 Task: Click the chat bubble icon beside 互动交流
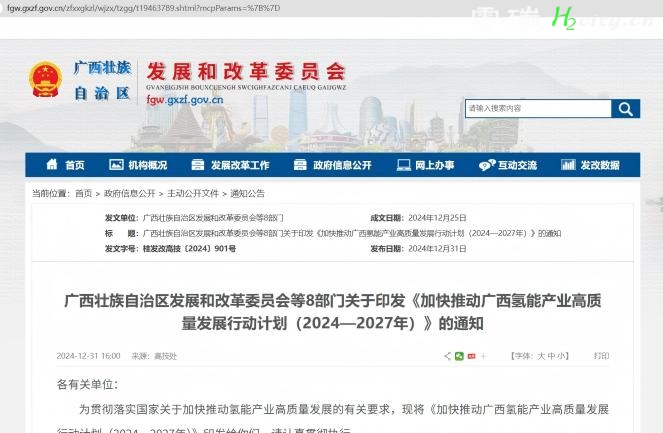tap(487, 165)
